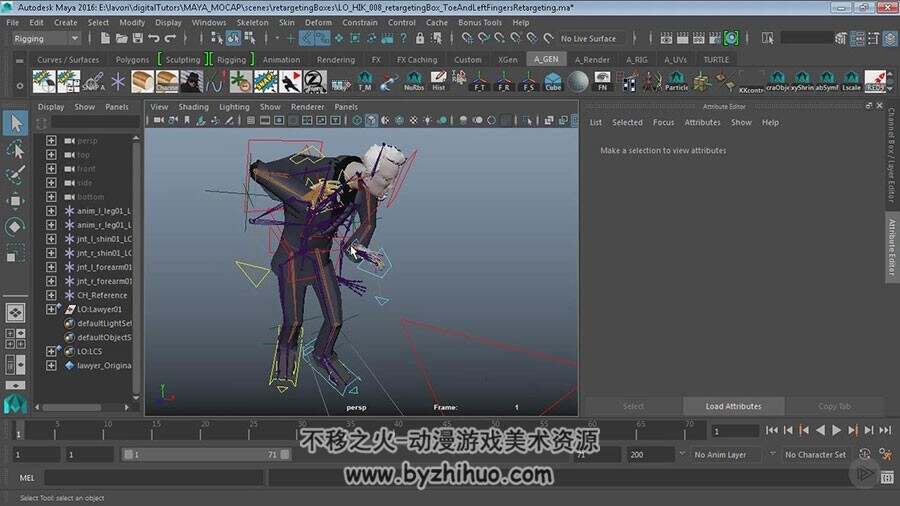900x506 pixels.
Task: Play the animation backwards
Action: click(820, 430)
